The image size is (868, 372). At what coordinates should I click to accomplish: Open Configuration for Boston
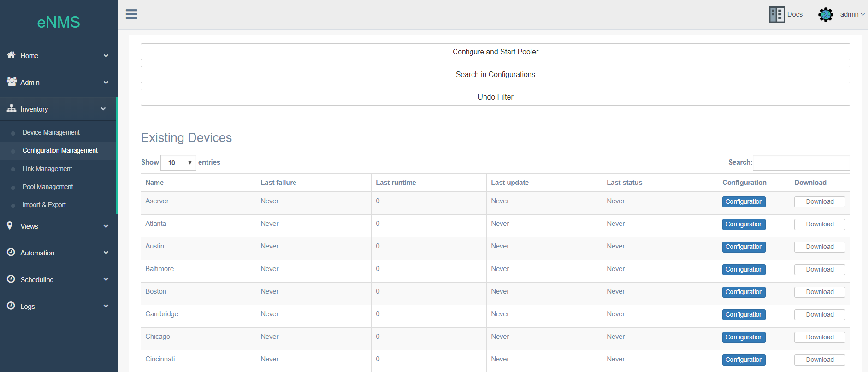click(x=744, y=292)
